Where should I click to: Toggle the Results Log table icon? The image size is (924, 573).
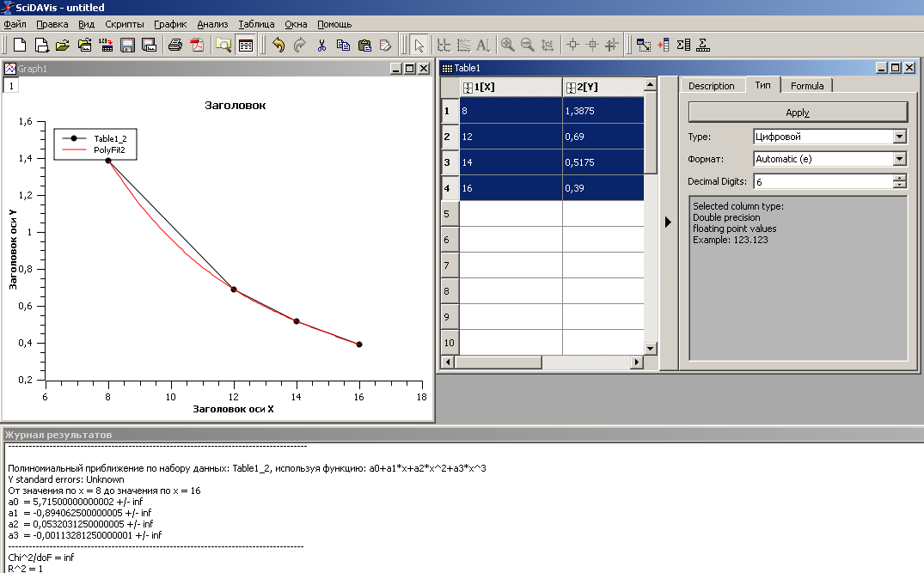(245, 45)
